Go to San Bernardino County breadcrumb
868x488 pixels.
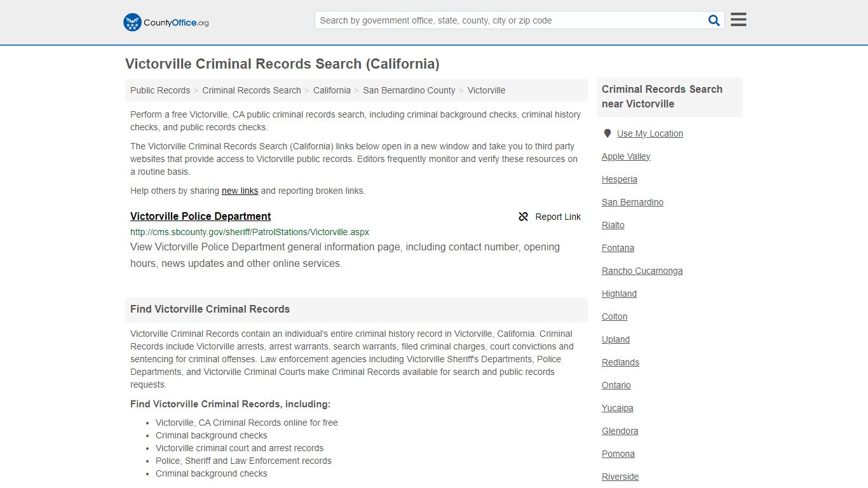coord(409,90)
